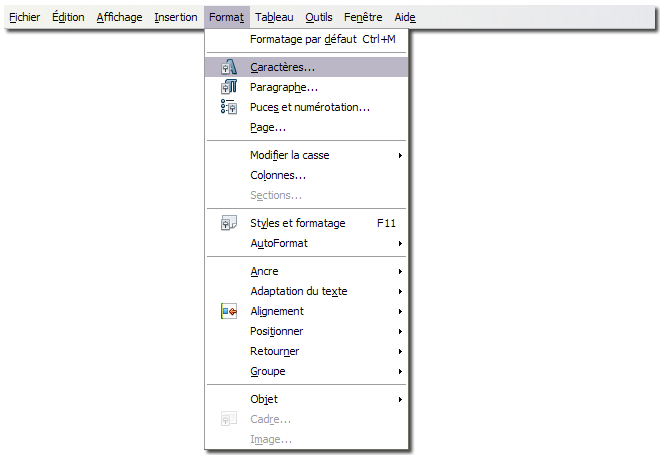The height and width of the screenshot is (455, 660).
Task: Expand the Modifier la casse submenu arrow
Action: 400,155
